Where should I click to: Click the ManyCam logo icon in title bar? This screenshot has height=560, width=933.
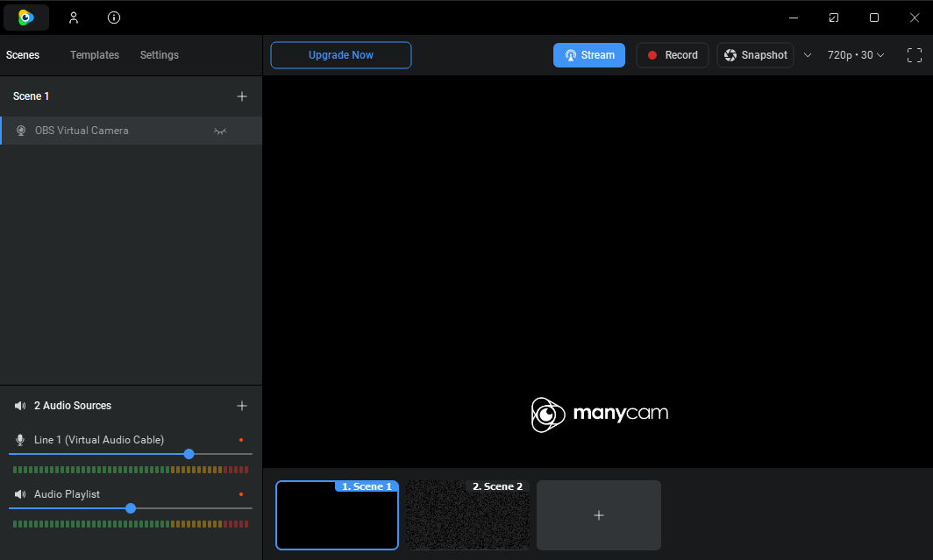coord(26,18)
